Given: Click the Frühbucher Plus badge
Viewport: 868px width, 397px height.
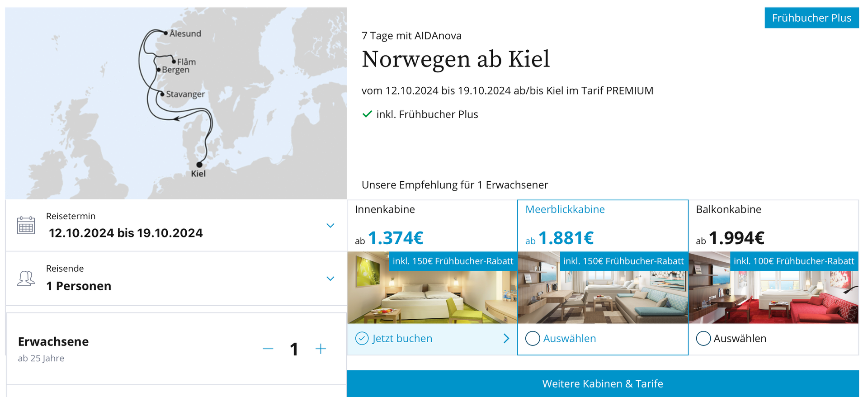Looking at the screenshot, I should (811, 18).
